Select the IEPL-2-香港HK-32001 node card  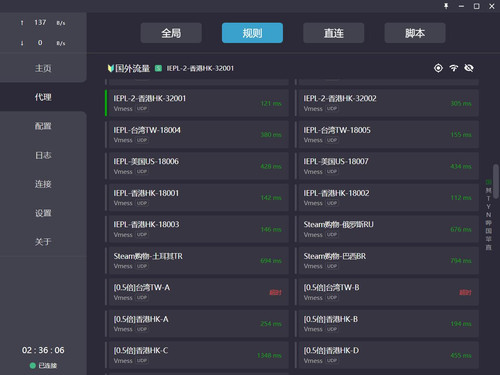[197, 103]
